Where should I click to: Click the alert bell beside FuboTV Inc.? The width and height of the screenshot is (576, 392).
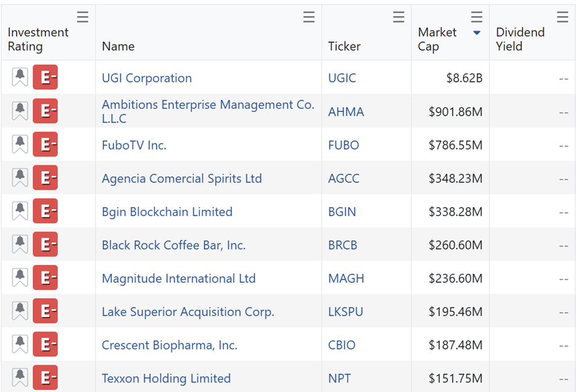tap(20, 145)
